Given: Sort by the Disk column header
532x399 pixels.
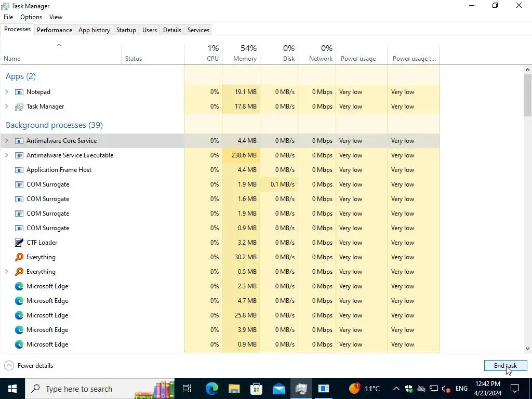Looking at the screenshot, I should coord(279,54).
